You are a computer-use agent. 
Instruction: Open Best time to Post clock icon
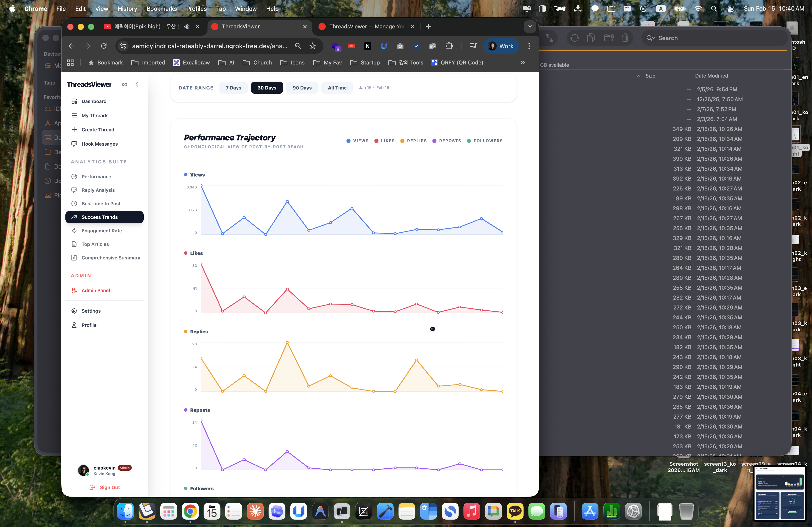tap(74, 204)
